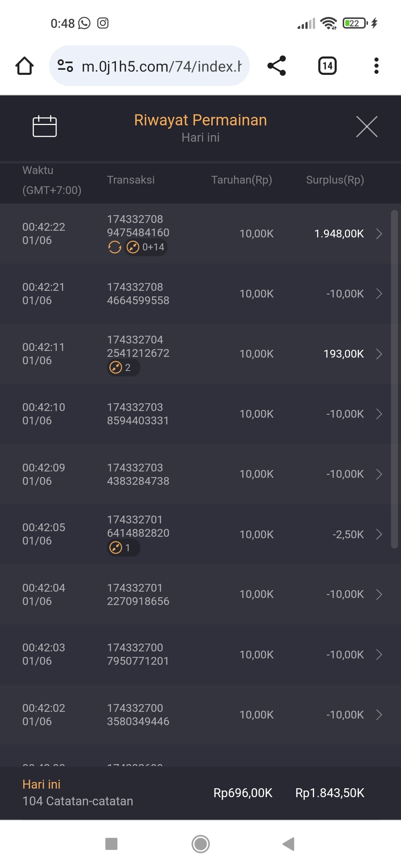Screen dimensions: 401x868
Task: Tap the share icon in browser toolbar
Action: 277,66
